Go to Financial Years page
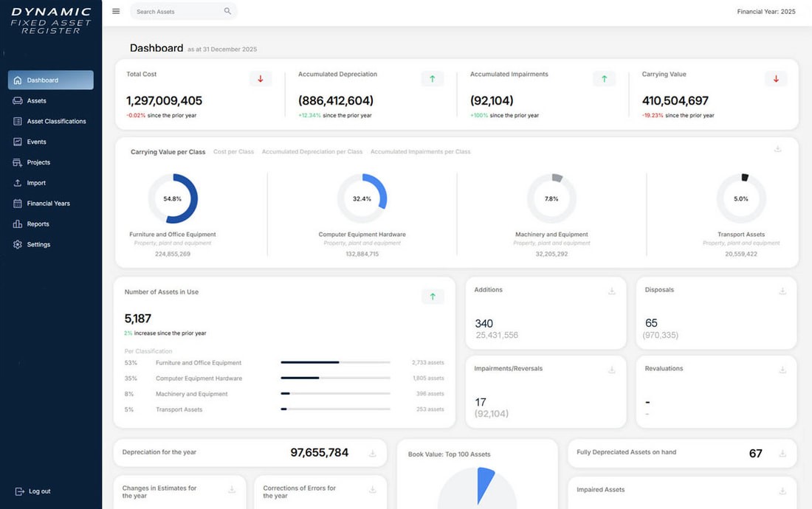Image resolution: width=812 pixels, height=509 pixels. click(x=48, y=204)
